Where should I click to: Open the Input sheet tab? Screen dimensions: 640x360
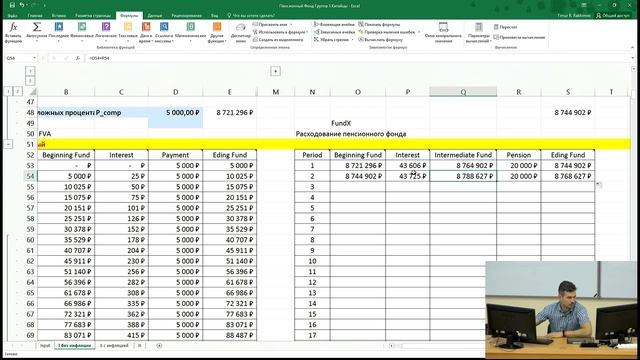[45, 346]
